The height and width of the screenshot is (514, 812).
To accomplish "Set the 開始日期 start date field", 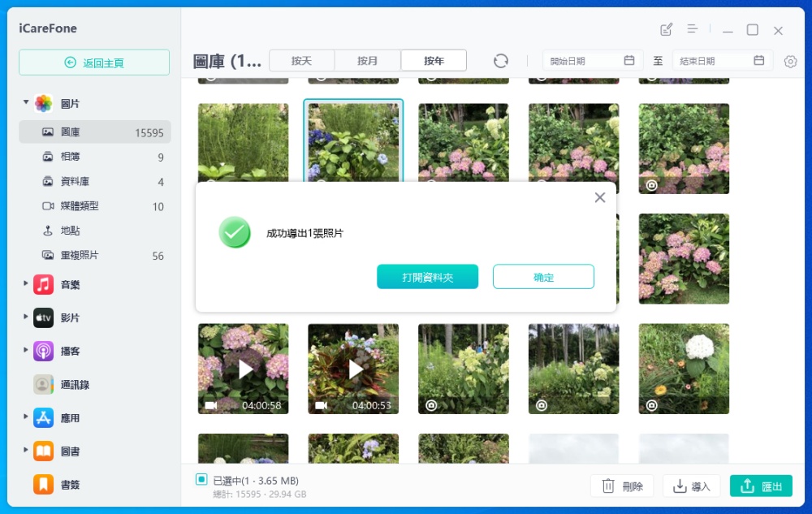I will tap(593, 61).
